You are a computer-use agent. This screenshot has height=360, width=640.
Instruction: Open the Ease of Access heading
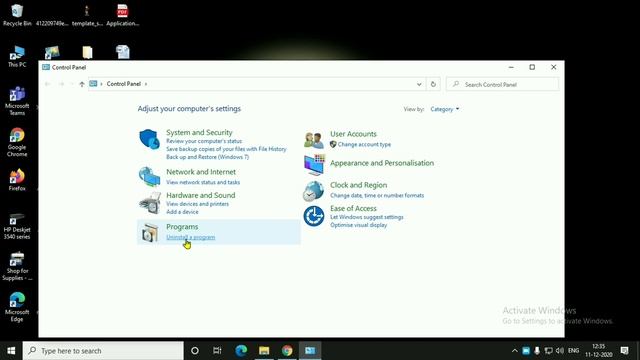(353, 208)
